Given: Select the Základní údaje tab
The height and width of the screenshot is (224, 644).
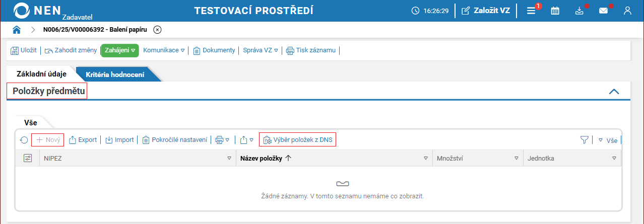Looking at the screenshot, I should coord(42,74).
